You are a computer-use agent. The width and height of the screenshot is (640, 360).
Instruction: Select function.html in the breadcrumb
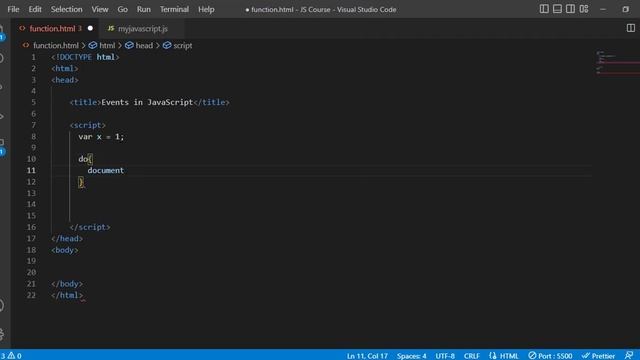[56, 45]
